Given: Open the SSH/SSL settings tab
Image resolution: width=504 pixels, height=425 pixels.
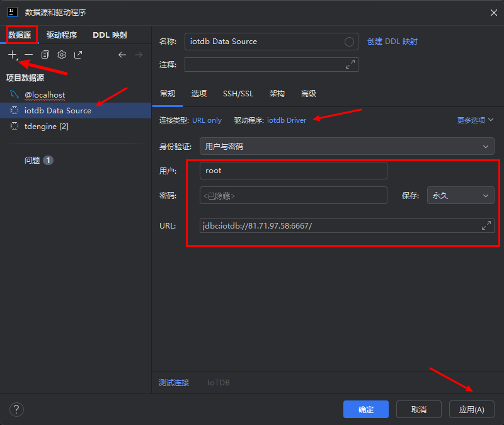Looking at the screenshot, I should pyautogui.click(x=238, y=94).
